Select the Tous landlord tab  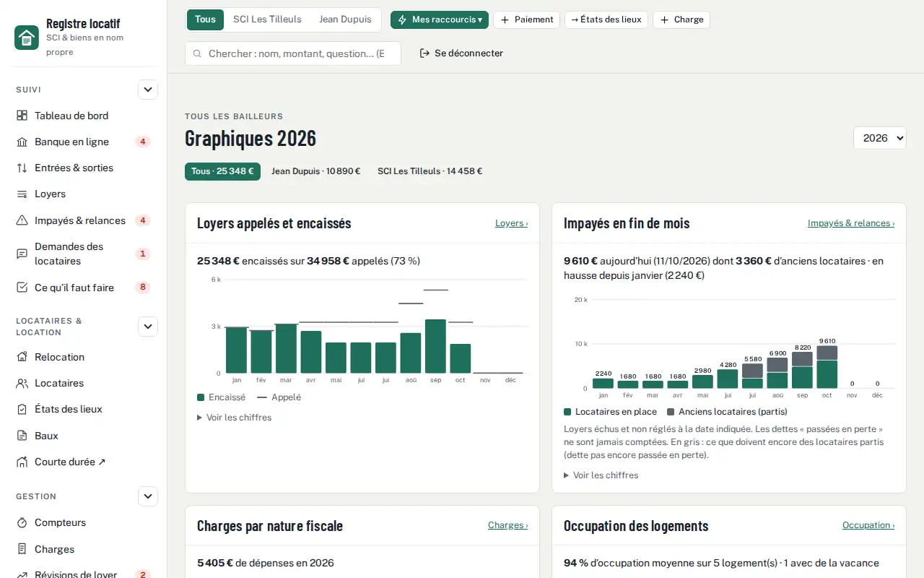205,20
